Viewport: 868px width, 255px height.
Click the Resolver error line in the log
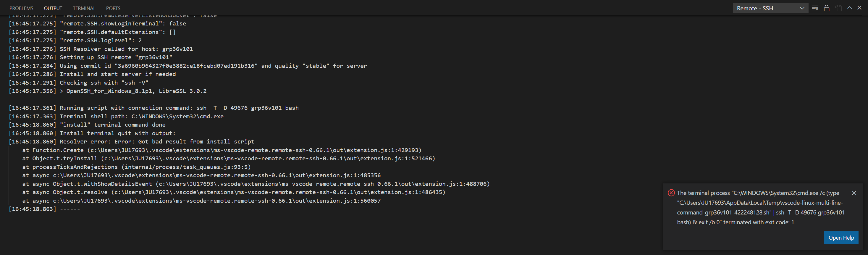pyautogui.click(x=131, y=141)
